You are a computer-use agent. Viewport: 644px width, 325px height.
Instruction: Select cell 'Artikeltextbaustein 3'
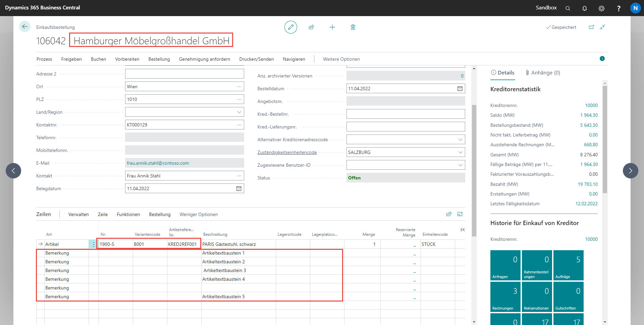pyautogui.click(x=239, y=270)
